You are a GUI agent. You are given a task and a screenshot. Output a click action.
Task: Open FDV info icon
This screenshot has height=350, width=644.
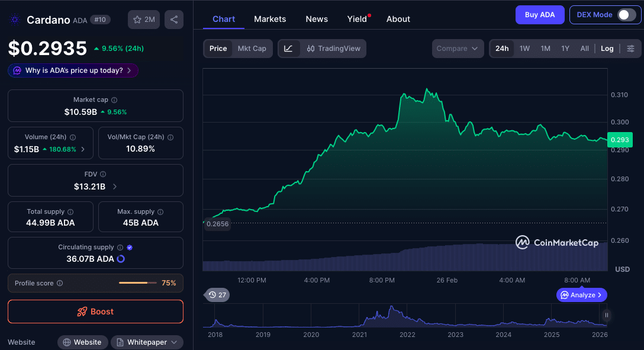pos(103,174)
